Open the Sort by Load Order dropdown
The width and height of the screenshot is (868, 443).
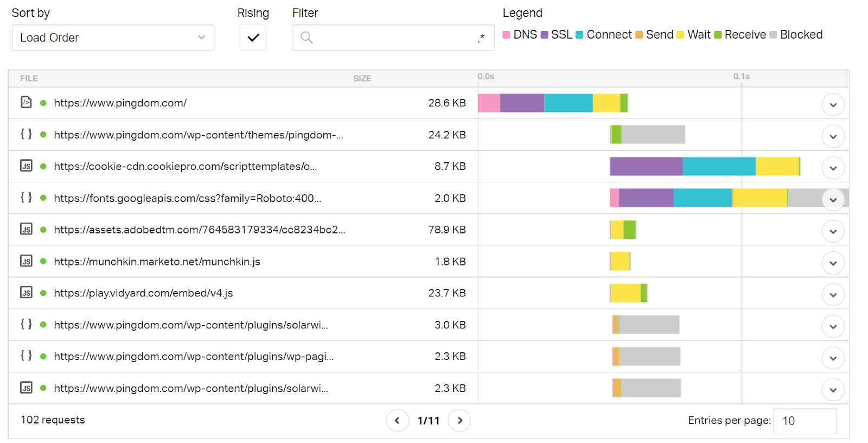113,37
